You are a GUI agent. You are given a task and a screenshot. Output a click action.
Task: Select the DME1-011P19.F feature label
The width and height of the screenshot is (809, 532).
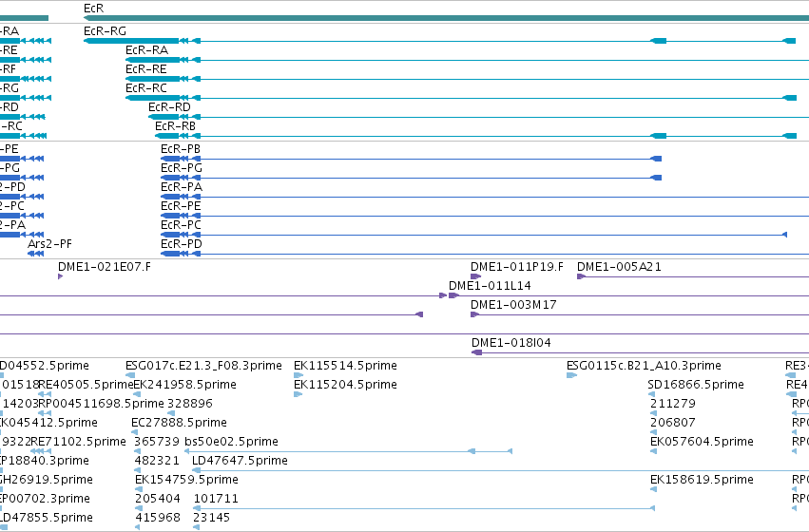click(517, 267)
